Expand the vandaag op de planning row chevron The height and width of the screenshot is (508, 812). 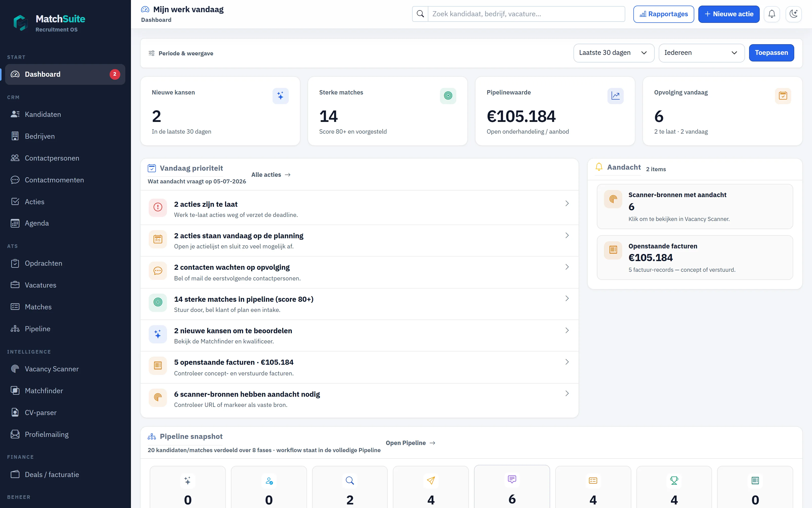pyautogui.click(x=567, y=235)
